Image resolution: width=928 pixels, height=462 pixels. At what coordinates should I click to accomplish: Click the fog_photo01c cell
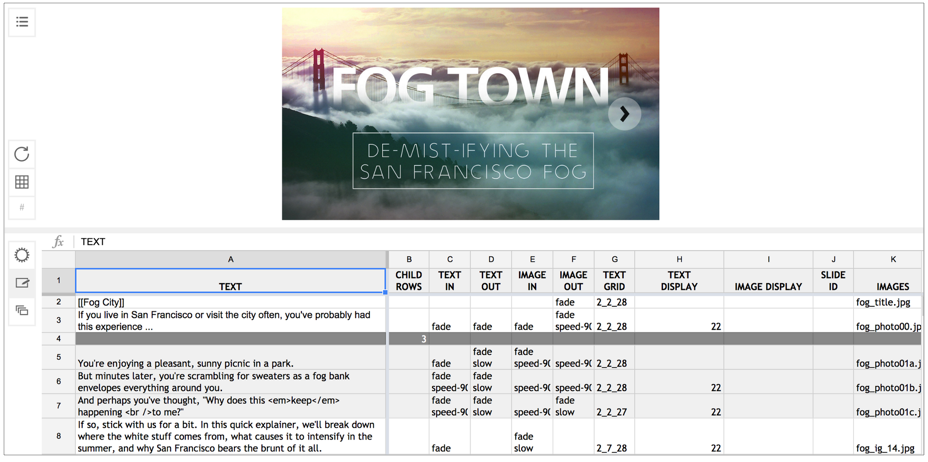888,406
